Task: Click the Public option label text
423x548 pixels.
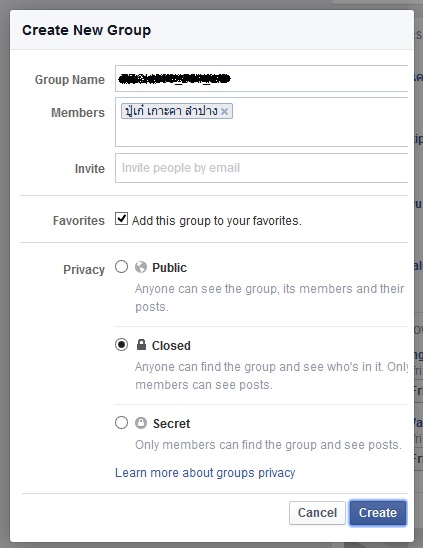Action: click(170, 268)
